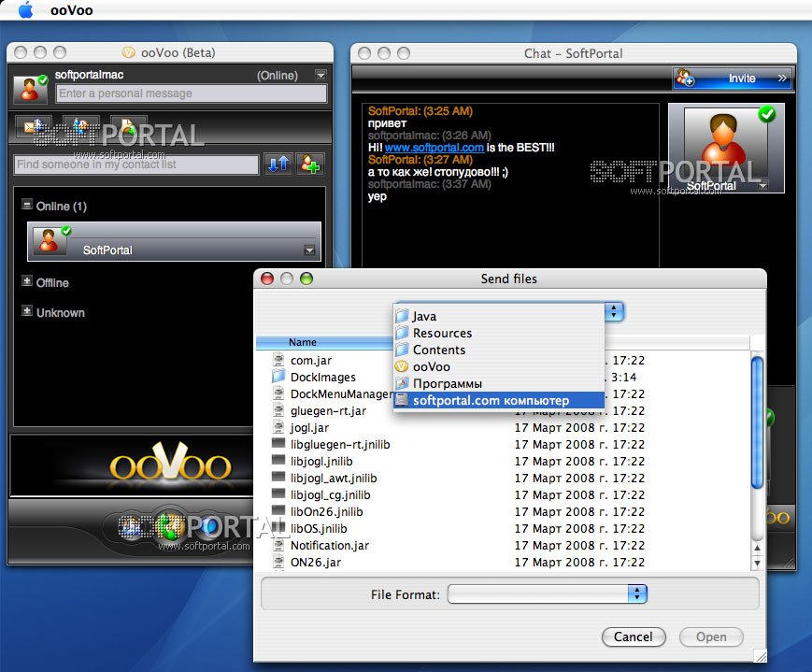
Task: Select the libOS.jnilib file
Action: (x=319, y=528)
